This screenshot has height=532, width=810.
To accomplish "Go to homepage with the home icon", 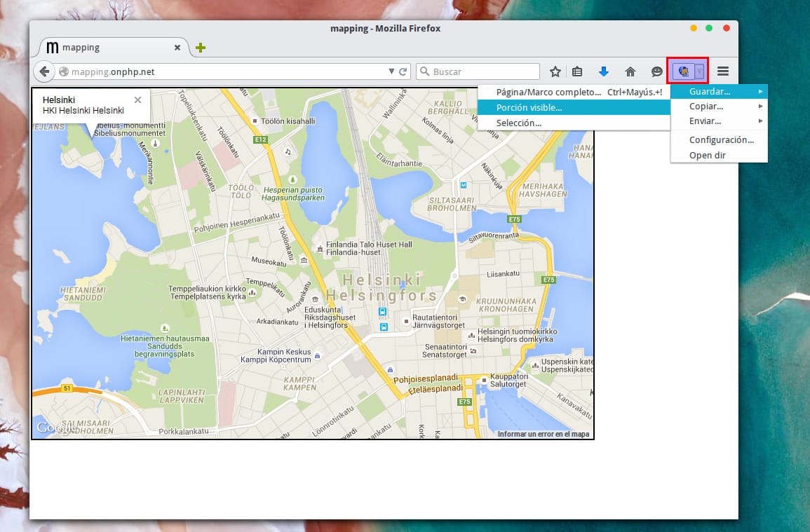I will point(630,71).
